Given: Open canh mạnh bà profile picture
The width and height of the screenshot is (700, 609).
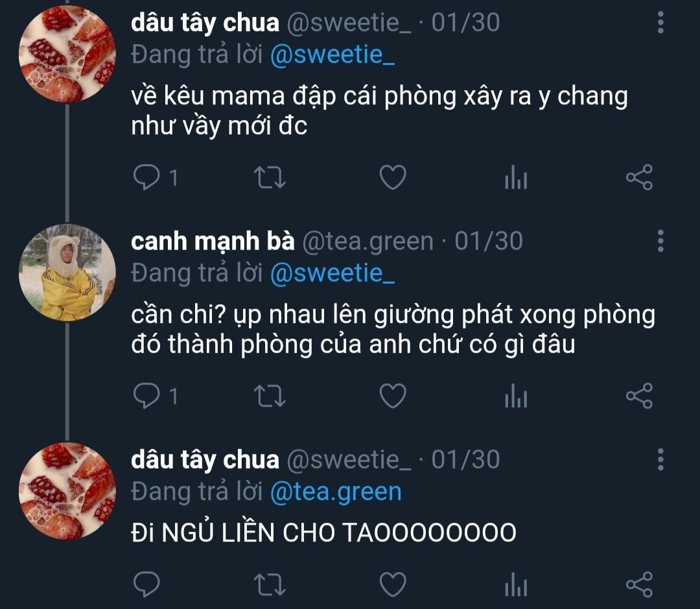Looking at the screenshot, I should 67,272.
